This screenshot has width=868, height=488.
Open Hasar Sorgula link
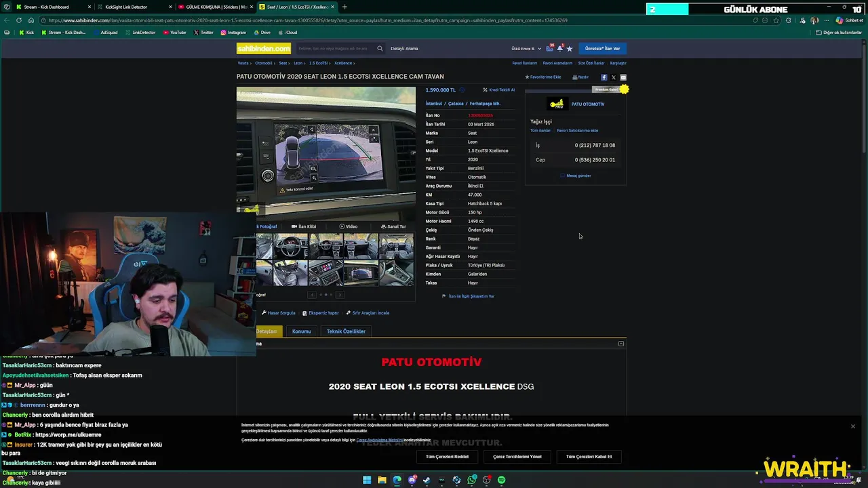(279, 313)
